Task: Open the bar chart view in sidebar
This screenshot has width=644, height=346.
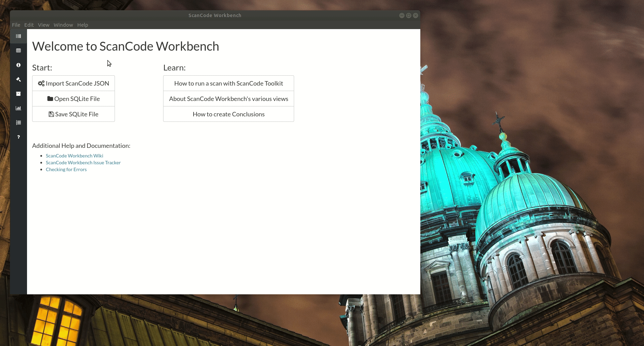Action: pos(18,108)
